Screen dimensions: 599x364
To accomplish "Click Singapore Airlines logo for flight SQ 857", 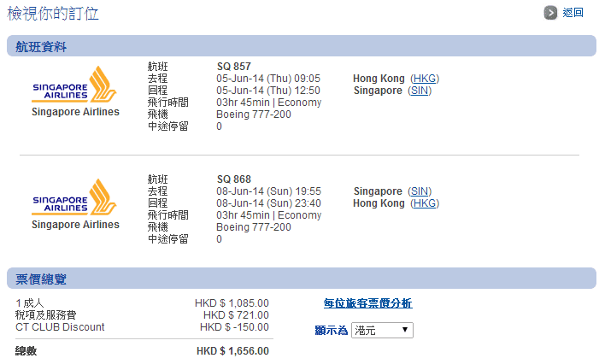I will point(76,86).
